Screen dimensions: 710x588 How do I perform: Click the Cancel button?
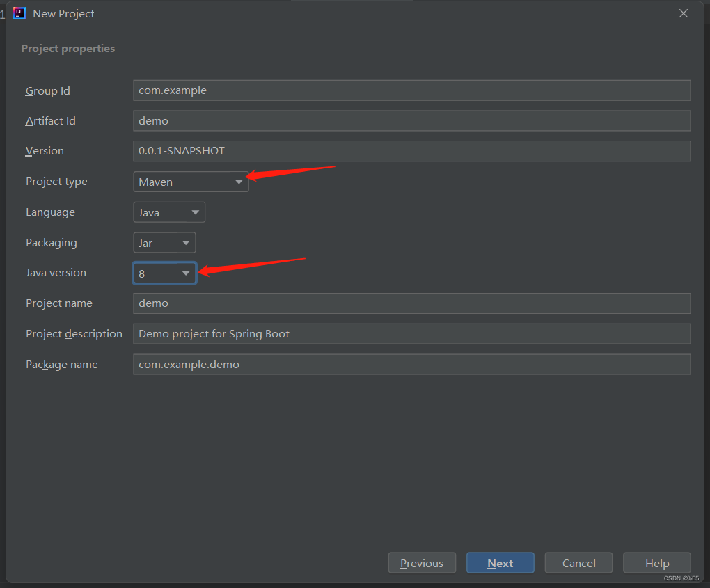tap(578, 563)
